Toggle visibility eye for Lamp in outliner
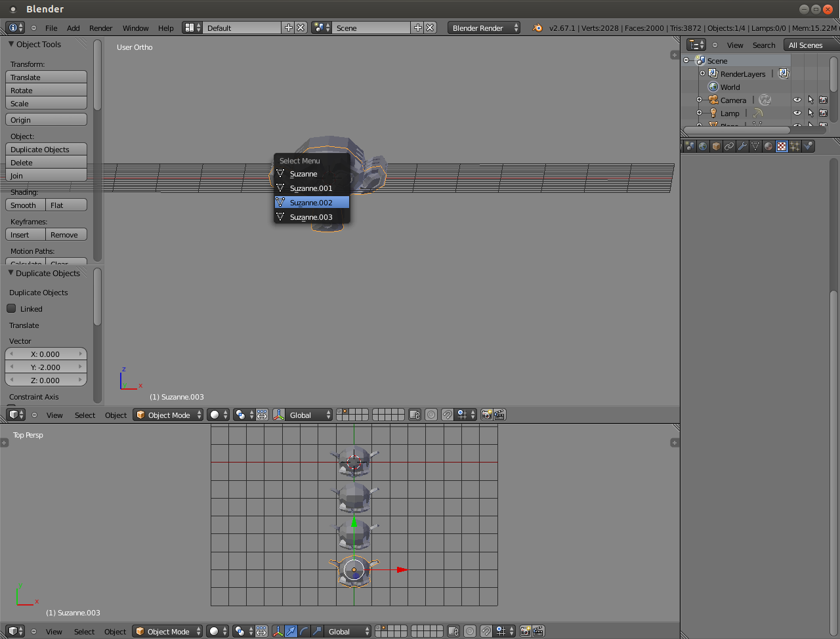Viewport: 840px width, 639px height. (797, 113)
